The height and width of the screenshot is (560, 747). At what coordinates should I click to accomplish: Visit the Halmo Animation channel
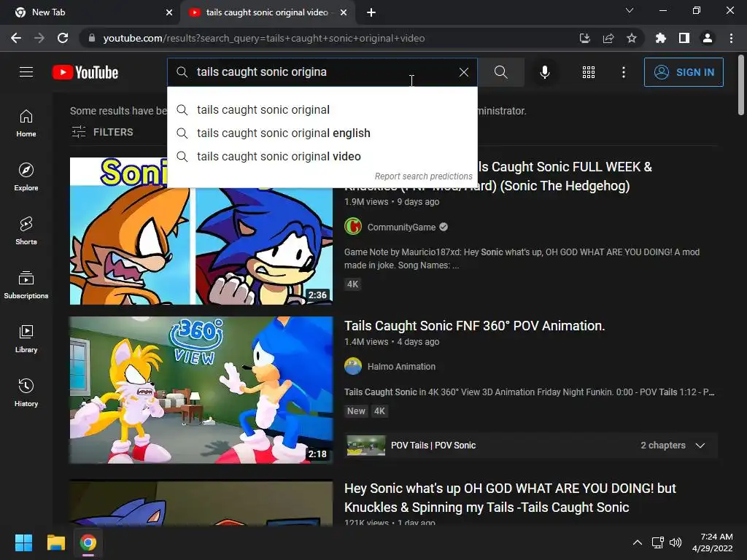[401, 367]
